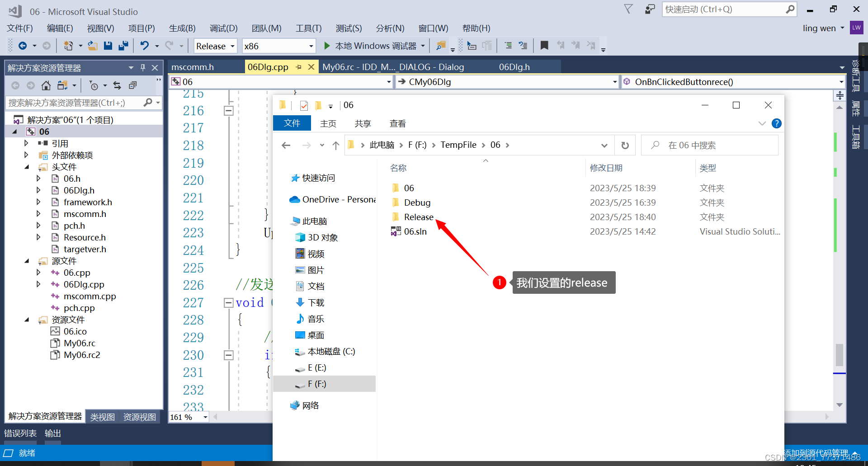Select the Save All icon
The image size is (868, 466).
click(123, 45)
